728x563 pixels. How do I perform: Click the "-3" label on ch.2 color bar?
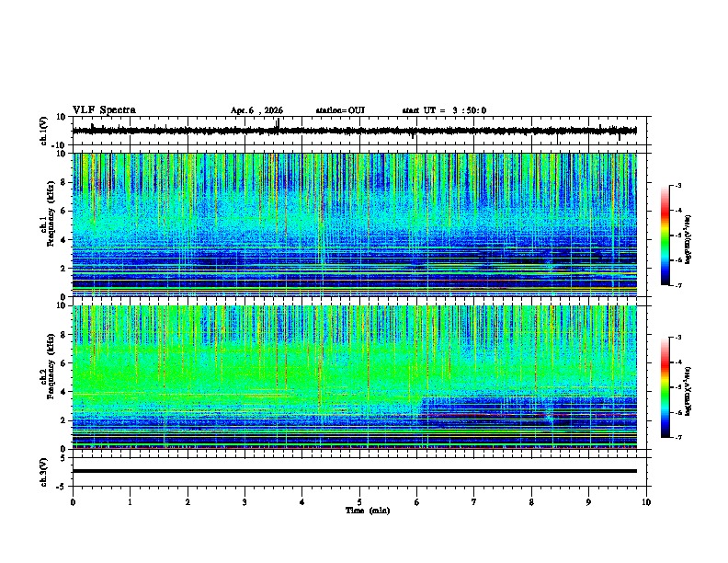click(677, 338)
